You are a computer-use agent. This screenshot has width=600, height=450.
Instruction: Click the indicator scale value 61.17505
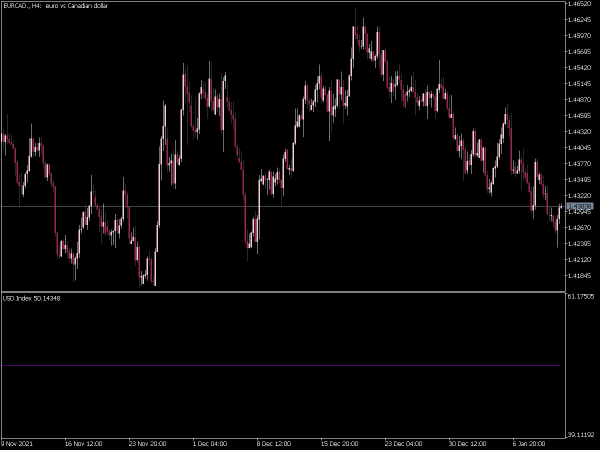581,297
